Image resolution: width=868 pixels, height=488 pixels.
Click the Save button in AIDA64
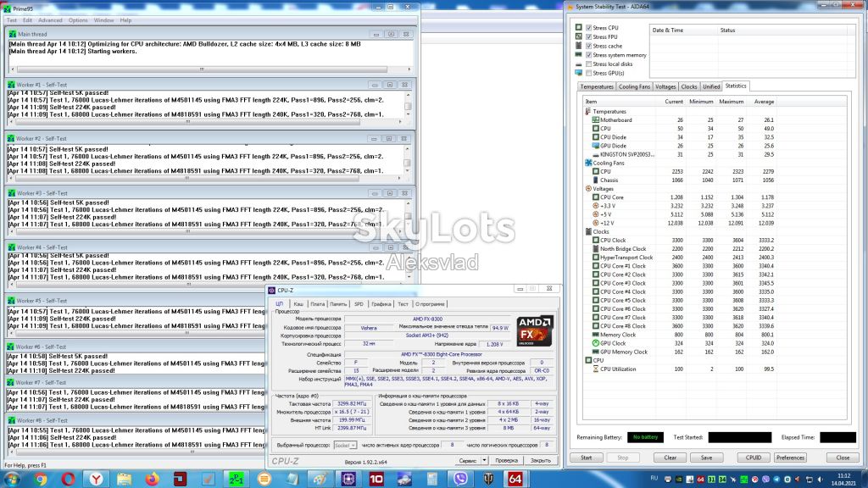(x=706, y=457)
